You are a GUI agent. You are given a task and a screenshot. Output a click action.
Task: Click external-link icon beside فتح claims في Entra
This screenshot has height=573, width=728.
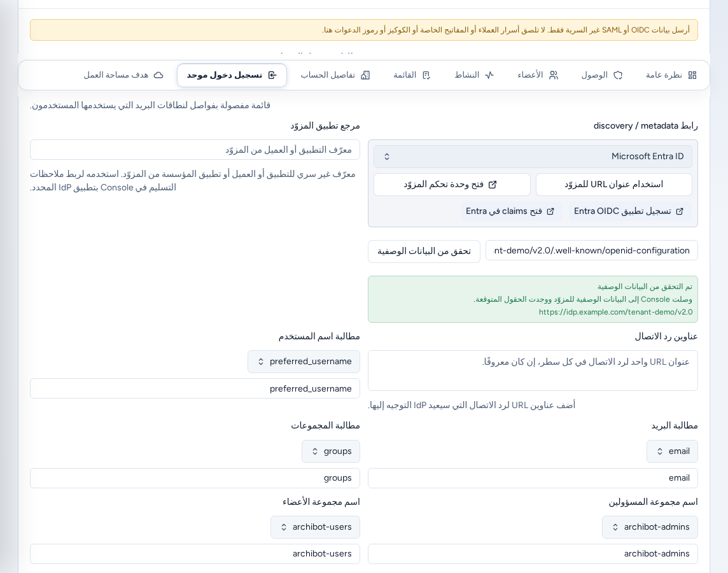pos(550,211)
